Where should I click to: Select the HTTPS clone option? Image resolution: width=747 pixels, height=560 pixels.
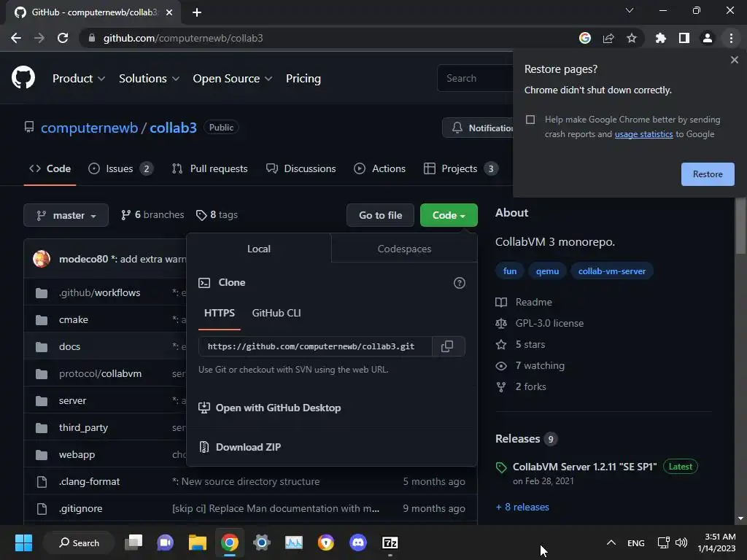(219, 313)
